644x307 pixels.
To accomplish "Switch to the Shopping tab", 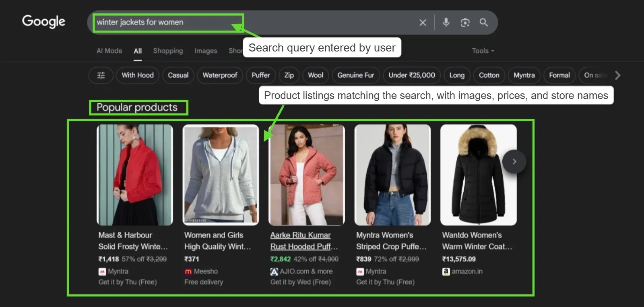I will 168,51.
